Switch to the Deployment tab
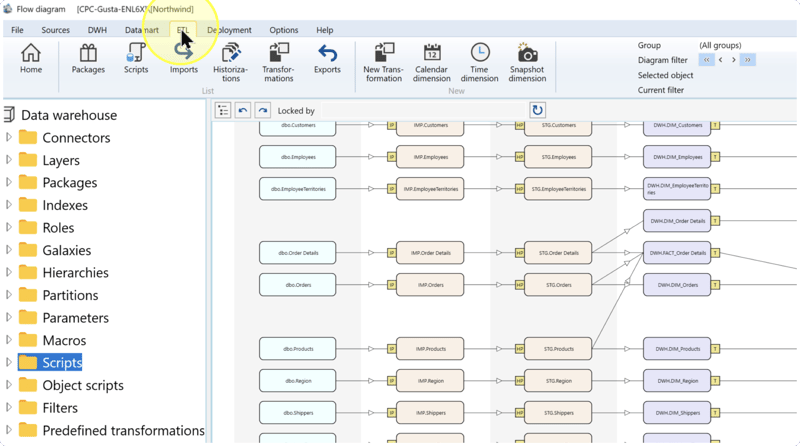Image resolution: width=800 pixels, height=446 pixels. click(x=229, y=30)
